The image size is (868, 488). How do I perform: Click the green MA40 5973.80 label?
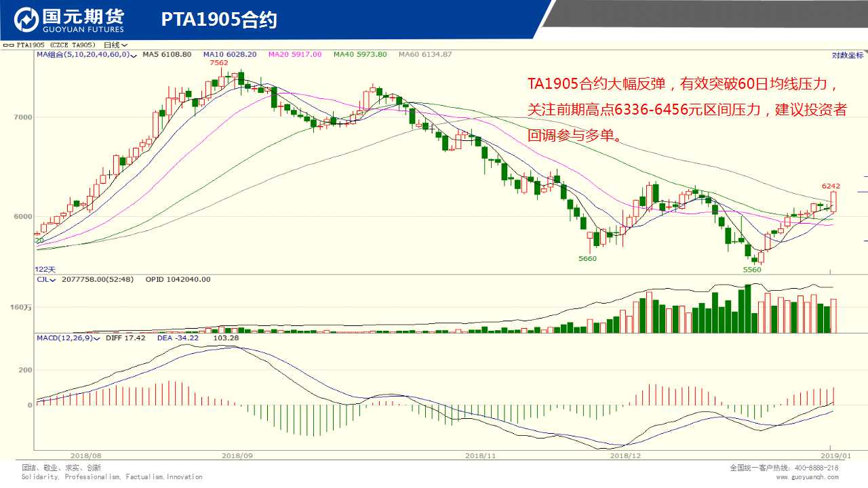pos(360,54)
